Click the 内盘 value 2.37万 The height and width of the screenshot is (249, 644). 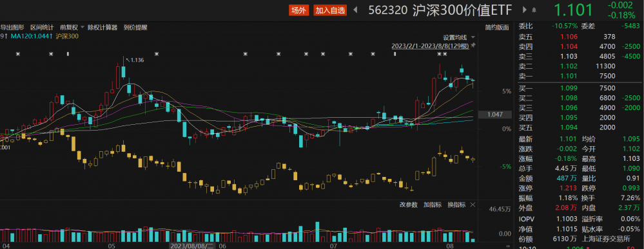click(629, 208)
